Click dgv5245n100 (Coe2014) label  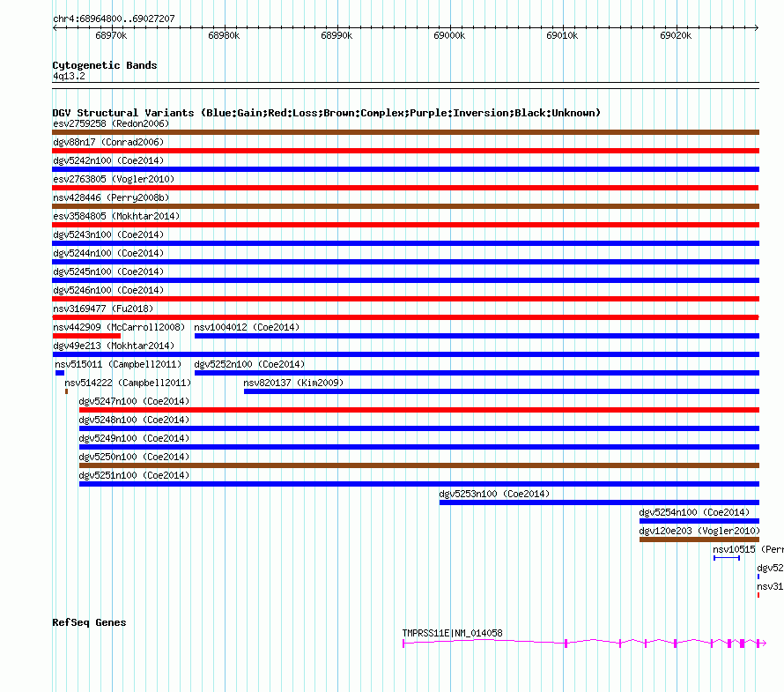coord(108,272)
